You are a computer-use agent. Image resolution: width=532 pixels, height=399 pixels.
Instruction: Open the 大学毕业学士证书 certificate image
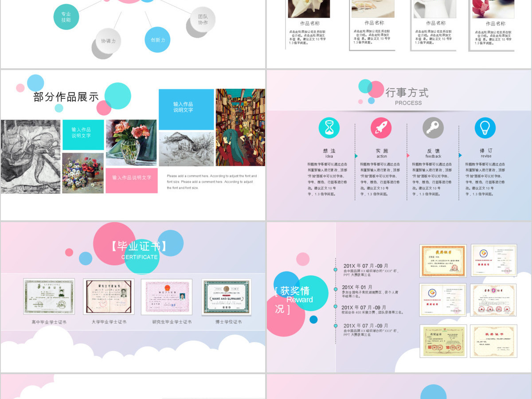tap(109, 297)
